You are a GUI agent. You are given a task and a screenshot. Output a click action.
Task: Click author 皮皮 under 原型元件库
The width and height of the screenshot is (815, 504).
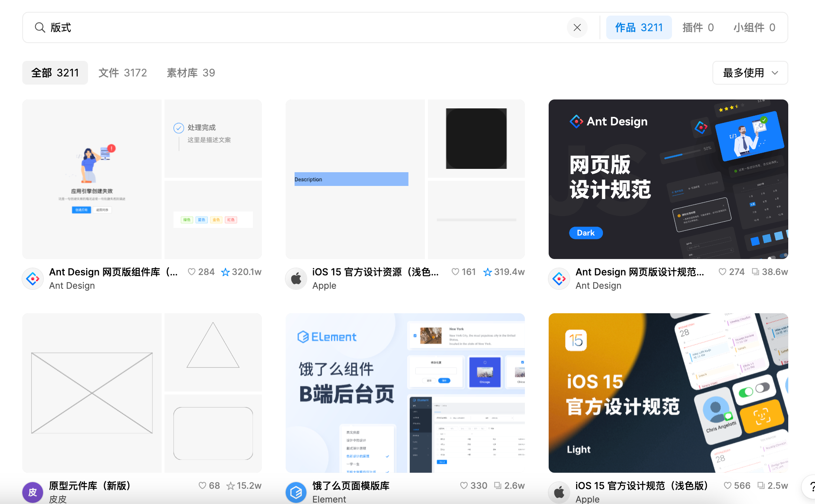pos(58,499)
